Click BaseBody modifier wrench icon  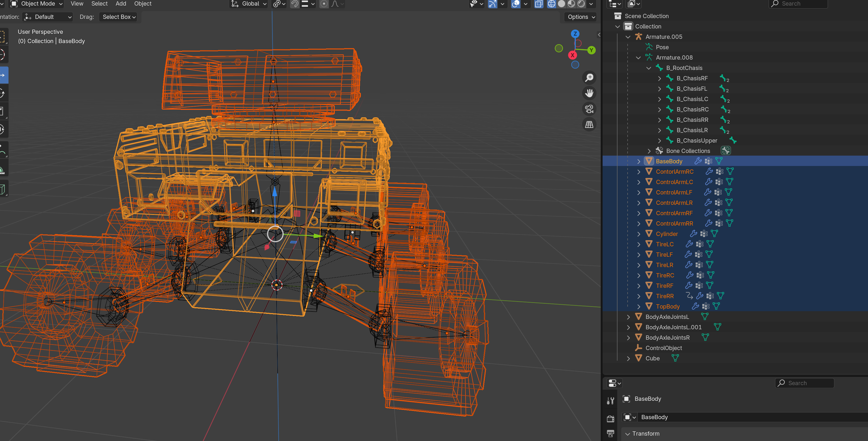click(698, 161)
